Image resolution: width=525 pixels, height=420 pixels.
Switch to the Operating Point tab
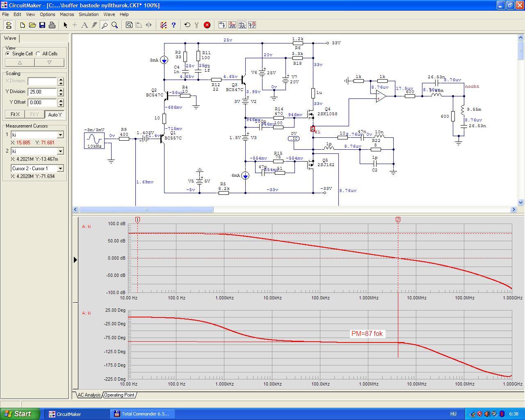[x=119, y=395]
